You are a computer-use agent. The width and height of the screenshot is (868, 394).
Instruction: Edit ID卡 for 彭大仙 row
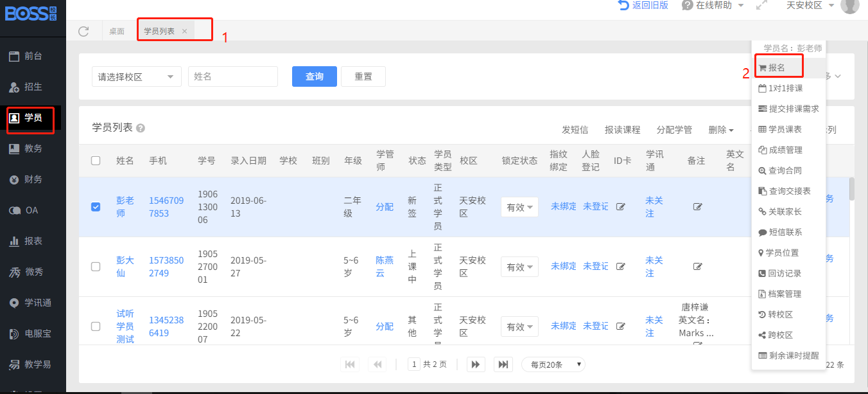click(621, 267)
